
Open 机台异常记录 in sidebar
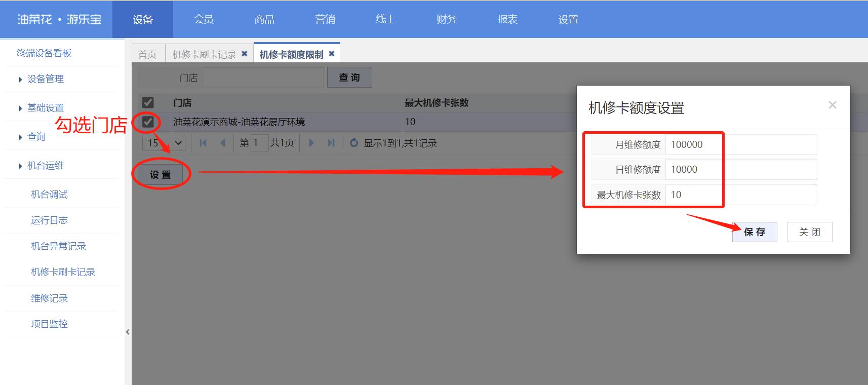click(x=58, y=246)
